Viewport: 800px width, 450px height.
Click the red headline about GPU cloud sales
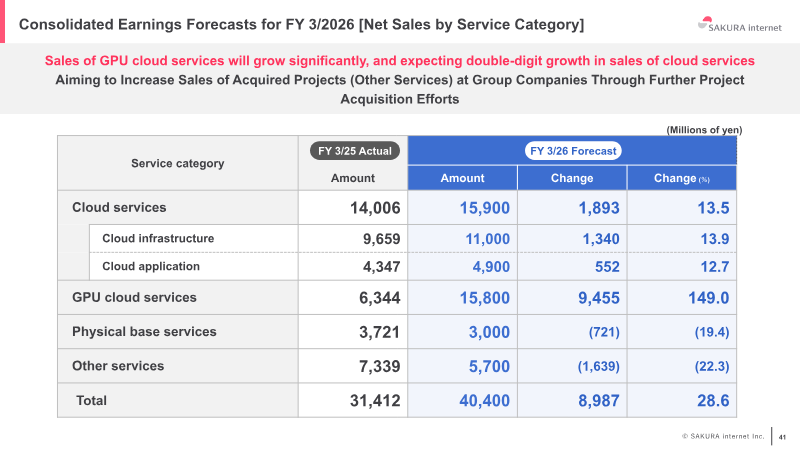point(399,61)
